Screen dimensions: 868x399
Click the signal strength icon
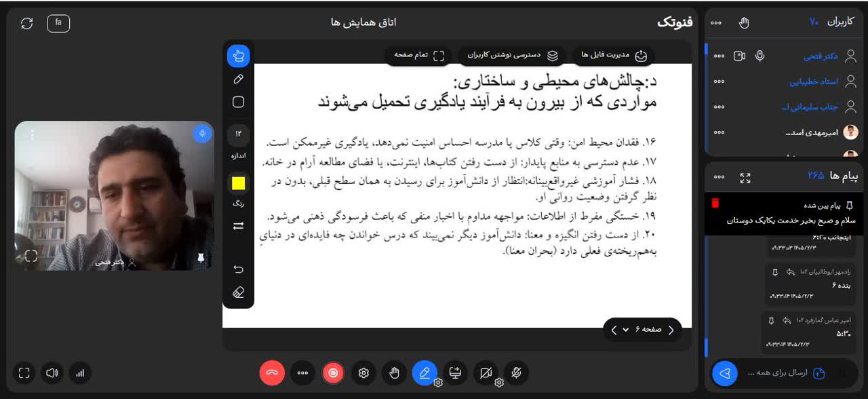pyautogui.click(x=80, y=373)
